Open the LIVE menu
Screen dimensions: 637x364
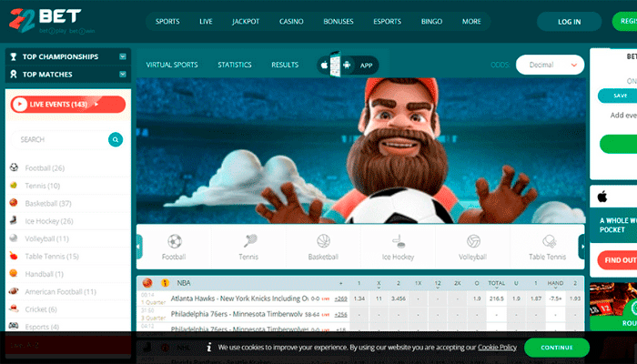click(206, 22)
